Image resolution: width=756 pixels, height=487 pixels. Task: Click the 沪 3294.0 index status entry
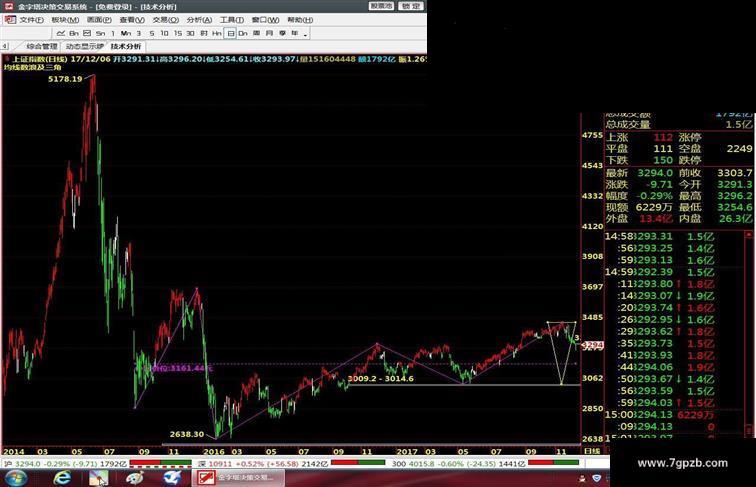(x=65, y=463)
